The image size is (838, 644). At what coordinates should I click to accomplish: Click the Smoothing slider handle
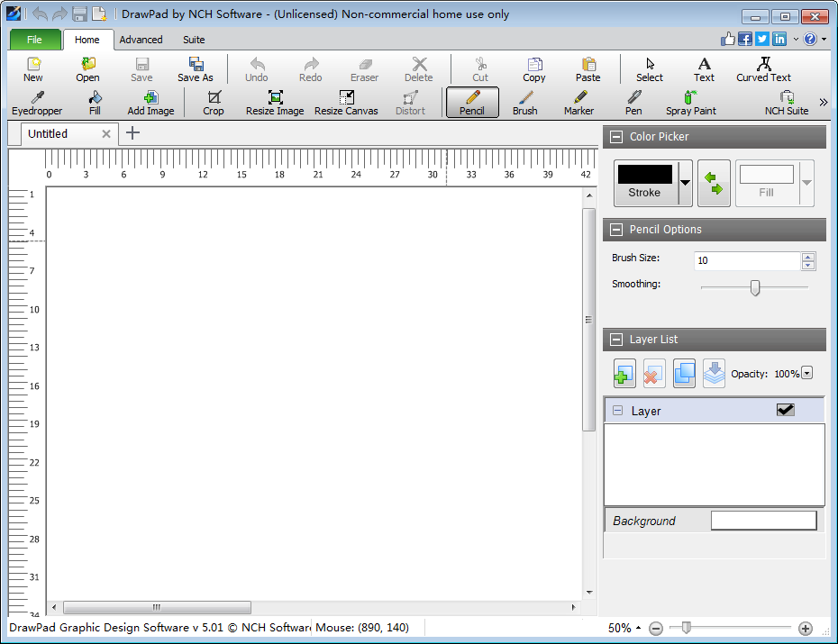(754, 288)
